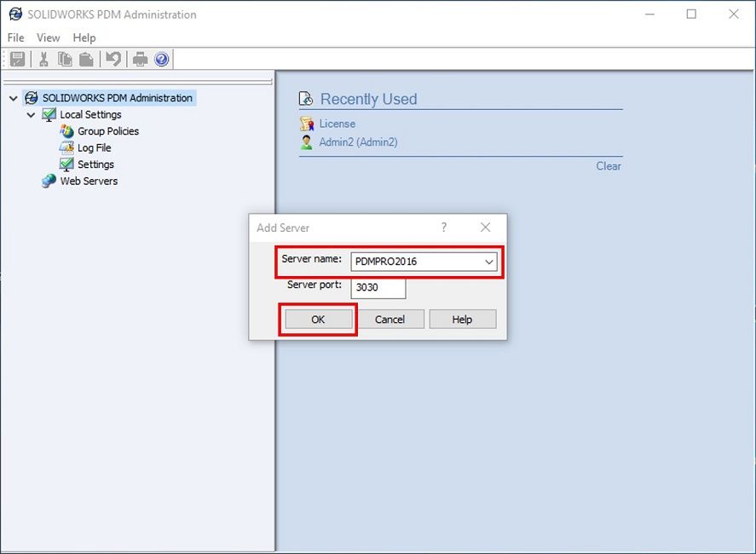The image size is (756, 554).
Task: Select Log File in the tree
Action: click(94, 147)
